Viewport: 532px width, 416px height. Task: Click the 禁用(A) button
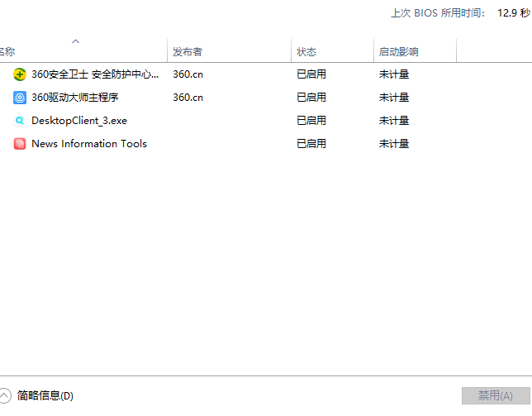pos(496,395)
